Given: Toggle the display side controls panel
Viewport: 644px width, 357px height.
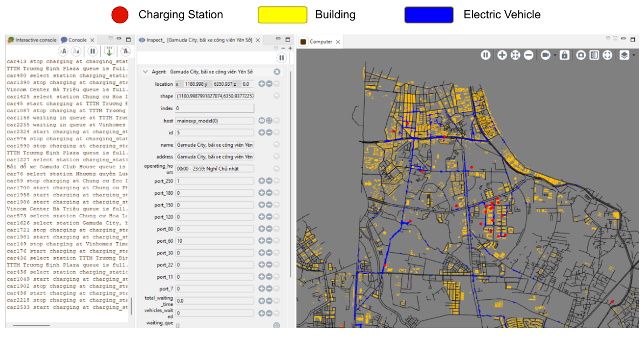Looking at the screenshot, I should pyautogui.click(x=594, y=55).
